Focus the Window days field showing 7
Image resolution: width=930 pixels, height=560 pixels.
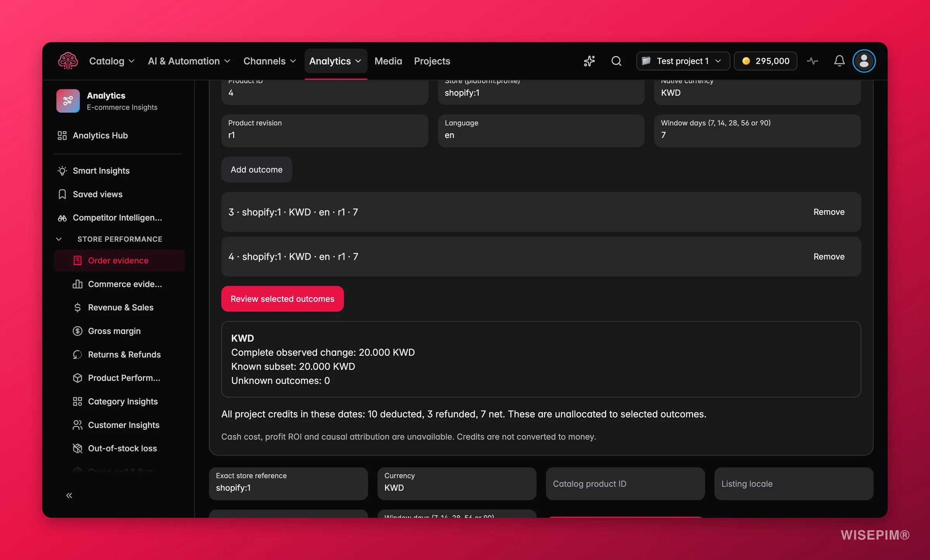pos(757,131)
